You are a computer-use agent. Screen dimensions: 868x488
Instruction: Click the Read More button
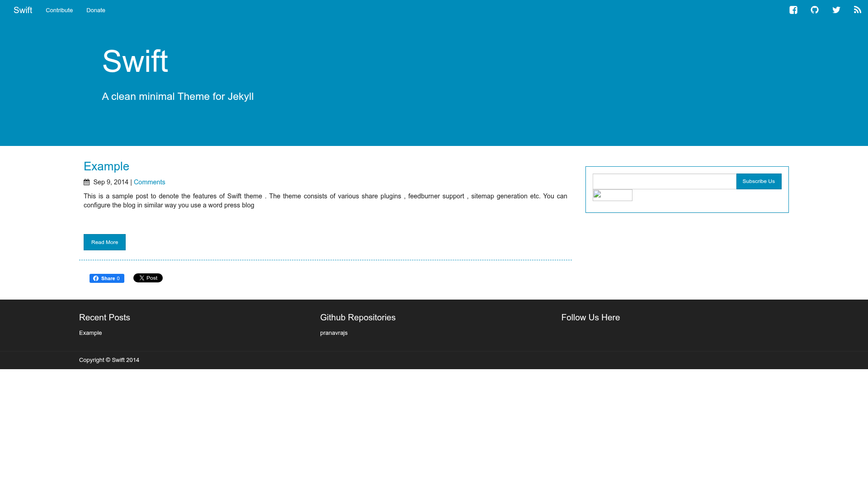[104, 242]
